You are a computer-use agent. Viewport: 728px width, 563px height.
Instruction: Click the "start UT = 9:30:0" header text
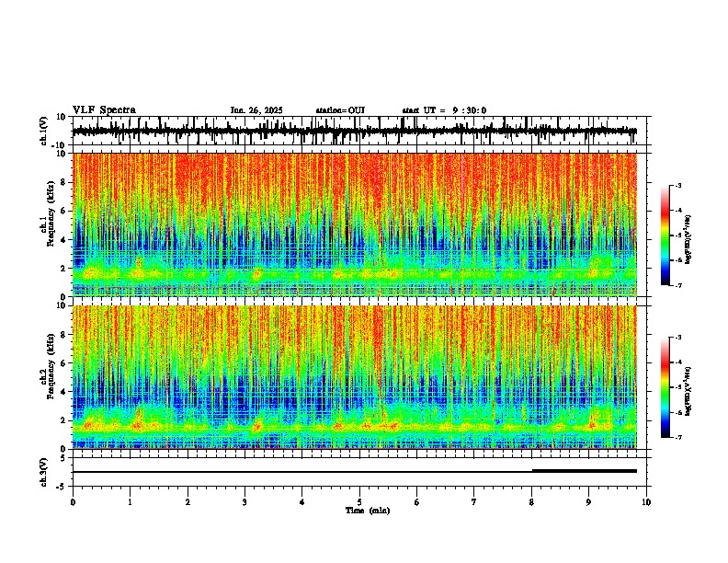(x=444, y=110)
